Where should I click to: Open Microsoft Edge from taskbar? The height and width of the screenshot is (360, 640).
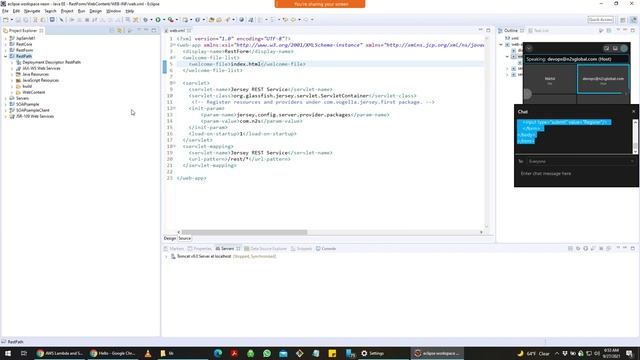click(x=218, y=353)
